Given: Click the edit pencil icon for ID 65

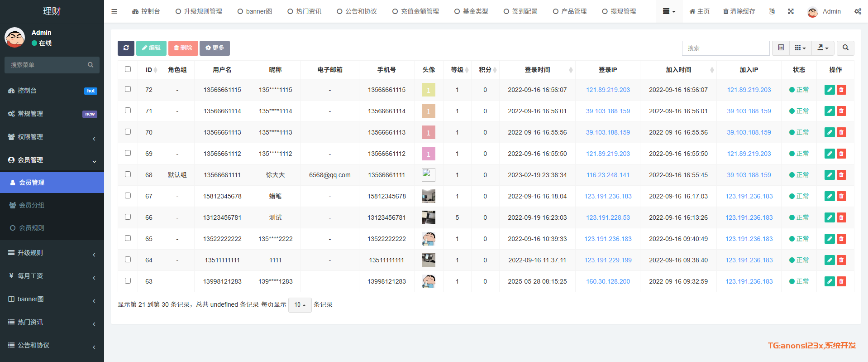Looking at the screenshot, I should (830, 239).
